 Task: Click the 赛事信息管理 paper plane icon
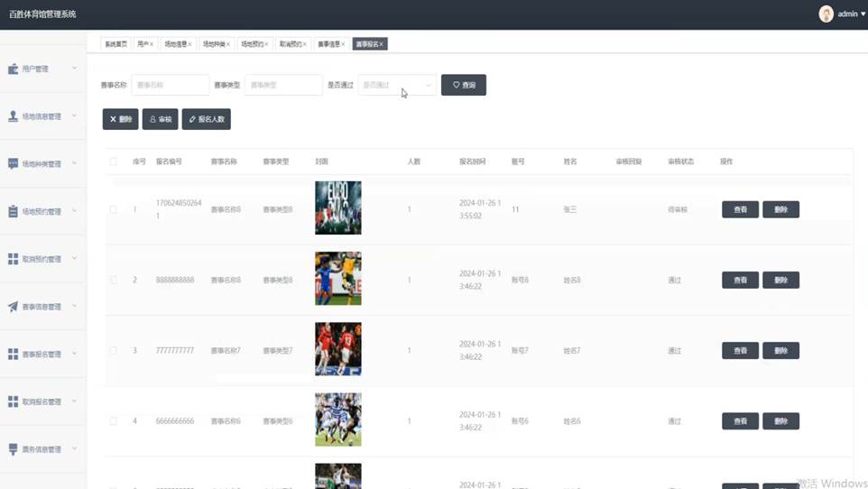[13, 307]
